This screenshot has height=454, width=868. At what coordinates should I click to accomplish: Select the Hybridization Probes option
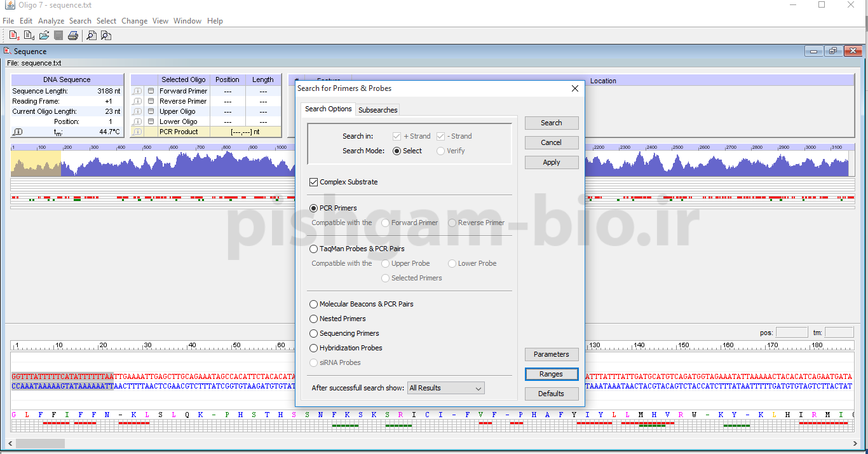pyautogui.click(x=314, y=348)
